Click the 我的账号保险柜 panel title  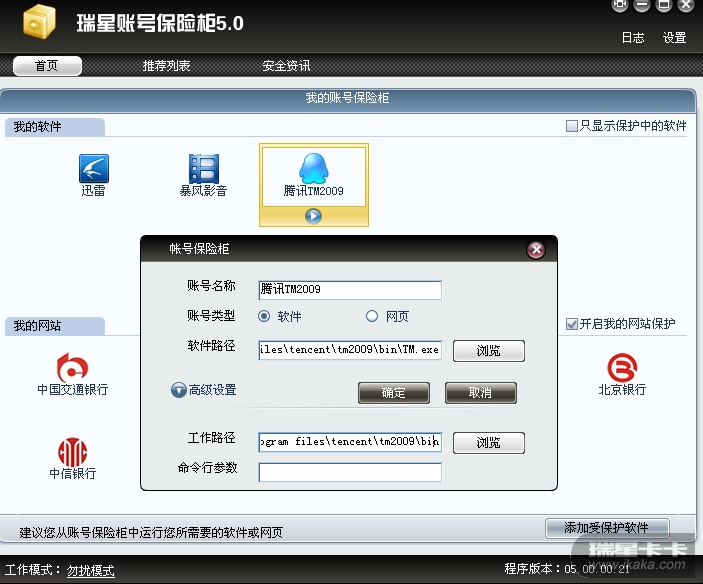tap(347, 98)
